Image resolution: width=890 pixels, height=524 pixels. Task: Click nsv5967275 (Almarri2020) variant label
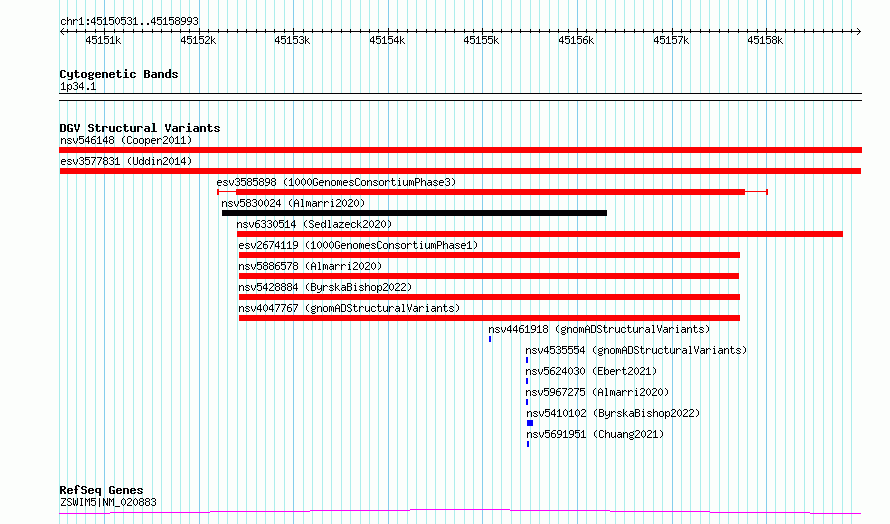coord(597,392)
